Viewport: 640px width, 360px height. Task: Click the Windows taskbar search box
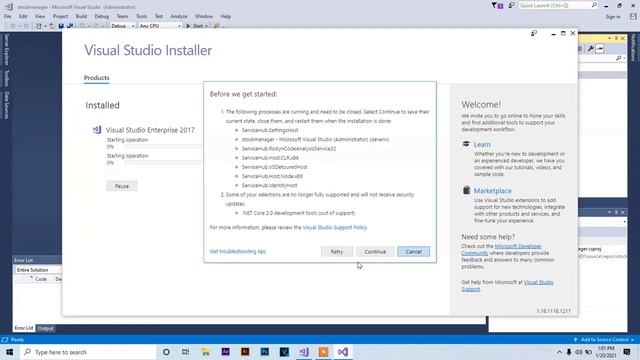tap(88, 352)
